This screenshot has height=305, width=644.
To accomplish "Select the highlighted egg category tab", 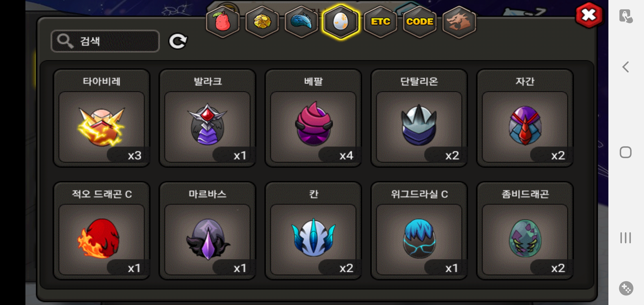I will pyautogui.click(x=341, y=22).
